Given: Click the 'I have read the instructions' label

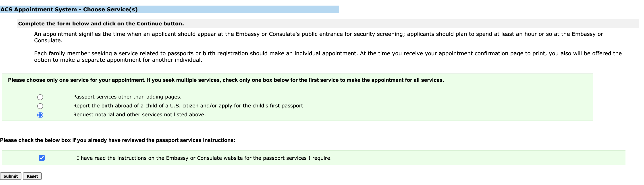Looking at the screenshot, I should click(x=204, y=158).
